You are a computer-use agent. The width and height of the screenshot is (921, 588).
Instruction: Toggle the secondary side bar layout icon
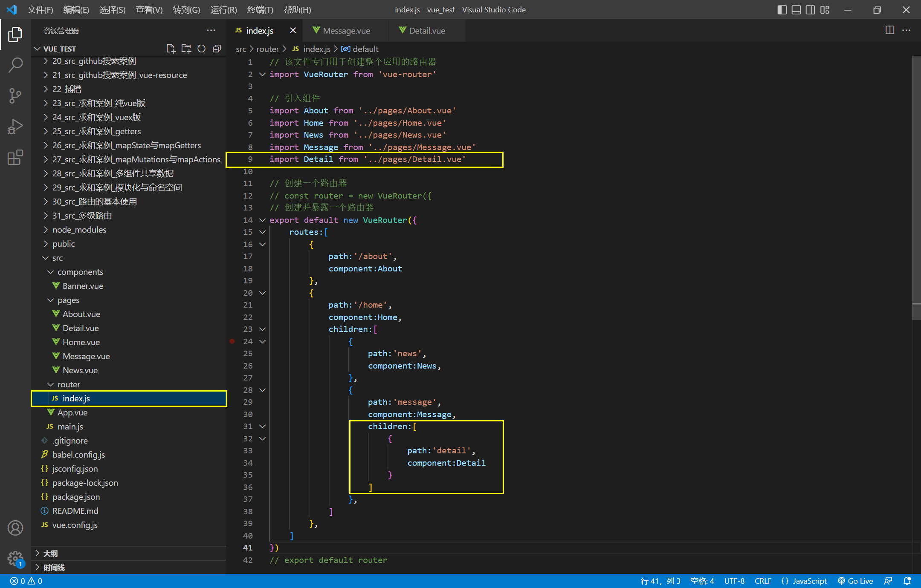[x=811, y=9]
